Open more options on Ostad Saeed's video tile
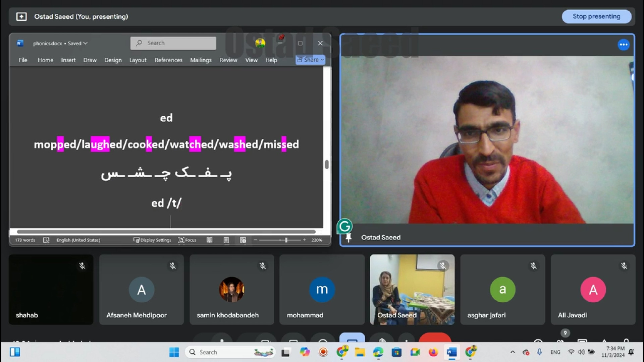This screenshot has height=362, width=644. tap(623, 45)
